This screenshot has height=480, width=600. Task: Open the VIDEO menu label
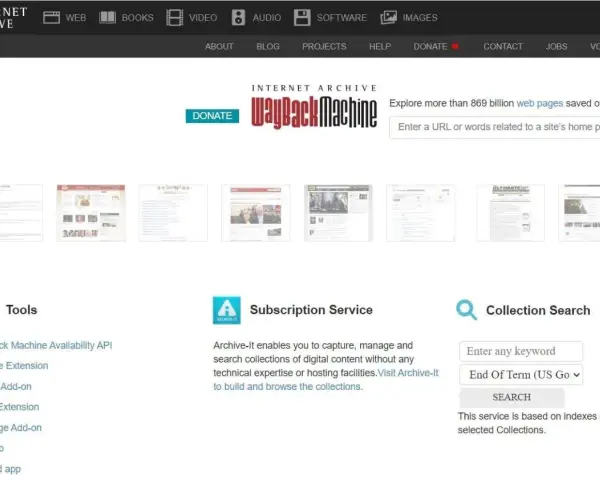[x=203, y=18]
